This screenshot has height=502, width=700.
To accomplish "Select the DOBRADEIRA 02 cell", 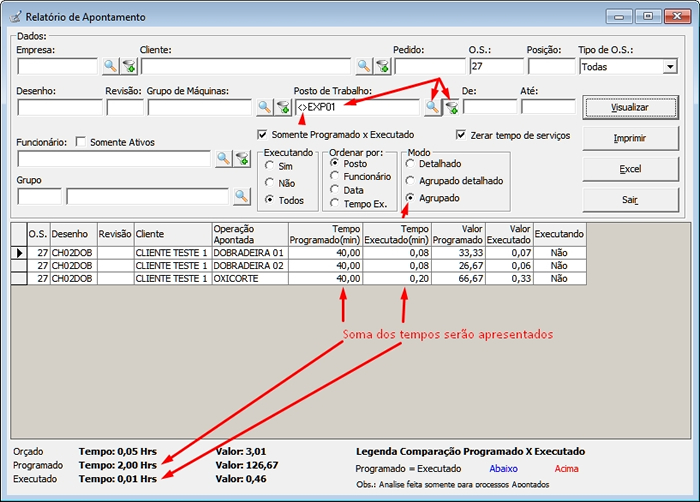I will coord(250,266).
